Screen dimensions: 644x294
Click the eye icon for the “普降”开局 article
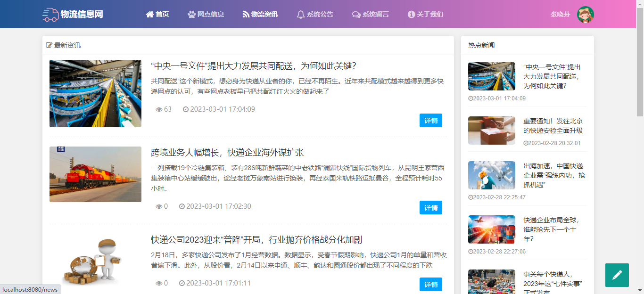(159, 283)
